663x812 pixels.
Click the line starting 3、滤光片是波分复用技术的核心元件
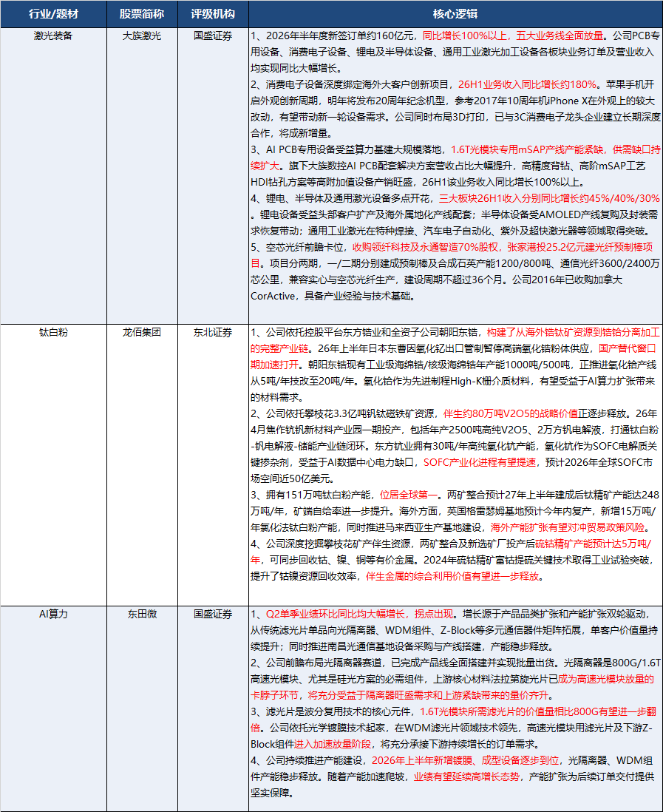pyautogui.click(x=454, y=711)
